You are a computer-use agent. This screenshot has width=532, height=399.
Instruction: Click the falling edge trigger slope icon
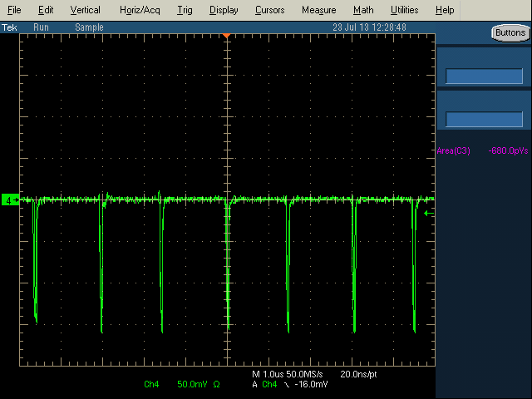tap(287, 384)
